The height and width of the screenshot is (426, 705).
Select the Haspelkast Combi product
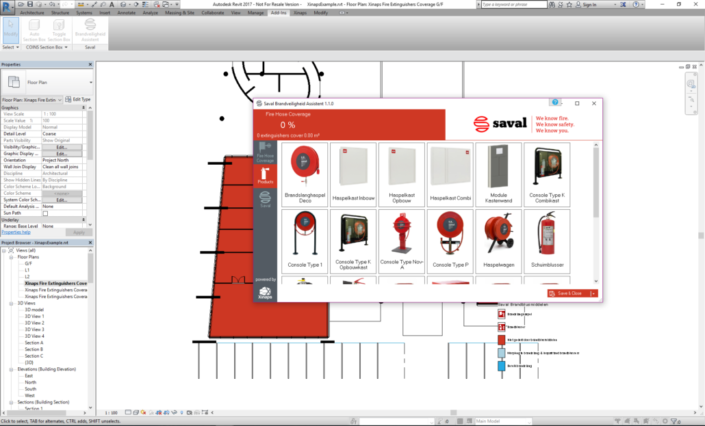(450, 175)
